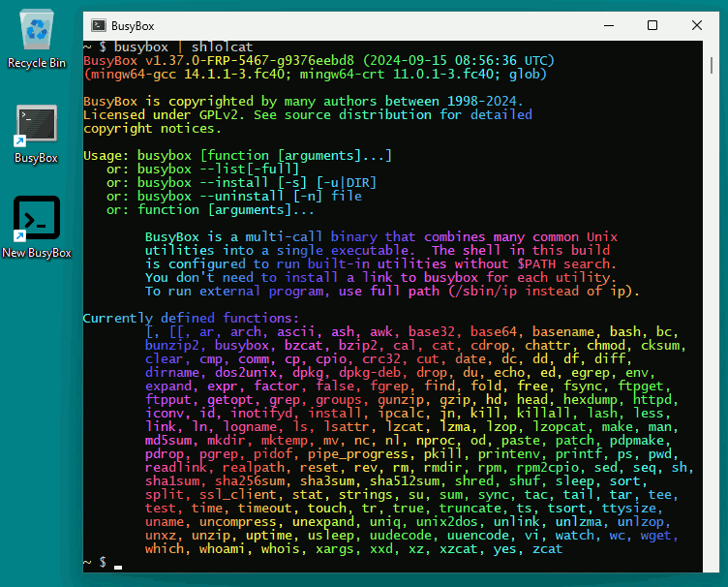Screen dimensions: 728x587
Task: Maximize the BusyBox terminal window
Action: click(x=652, y=26)
